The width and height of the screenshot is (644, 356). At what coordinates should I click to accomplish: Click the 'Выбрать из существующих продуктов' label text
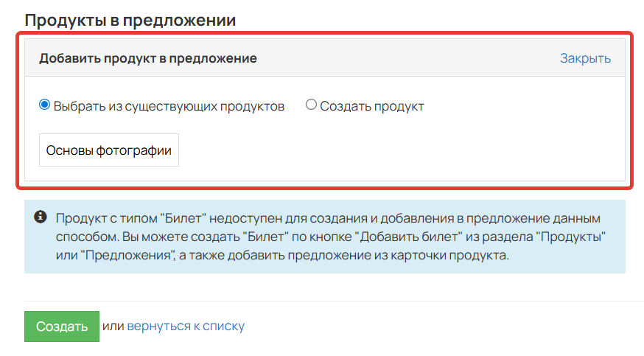169,106
